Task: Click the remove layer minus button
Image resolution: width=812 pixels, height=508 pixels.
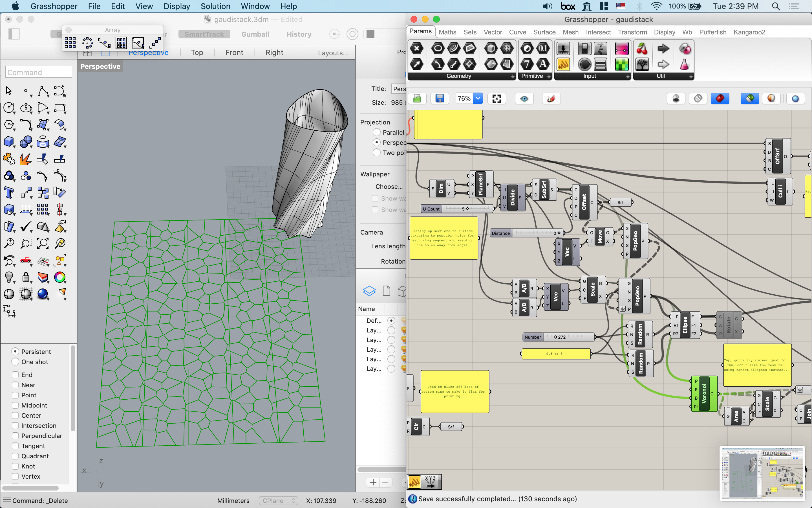Action: coord(385,483)
